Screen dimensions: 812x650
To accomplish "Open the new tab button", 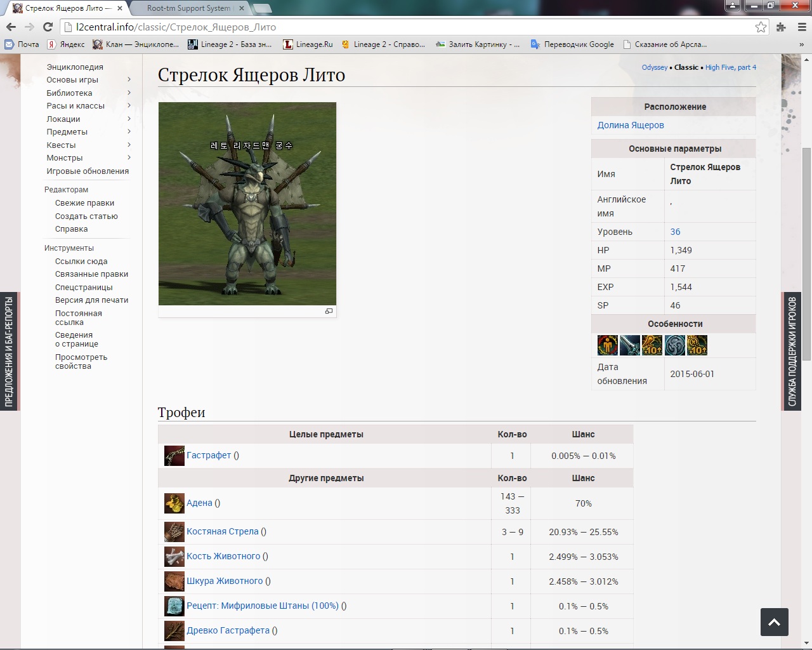I will click(x=262, y=8).
